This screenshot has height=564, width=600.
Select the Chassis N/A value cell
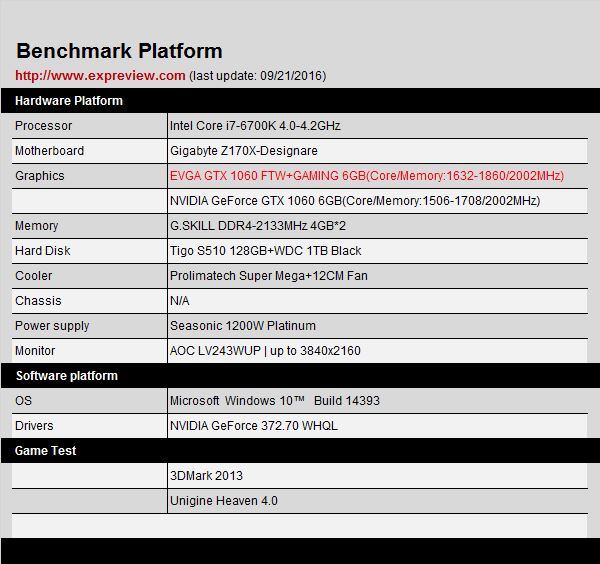click(180, 301)
